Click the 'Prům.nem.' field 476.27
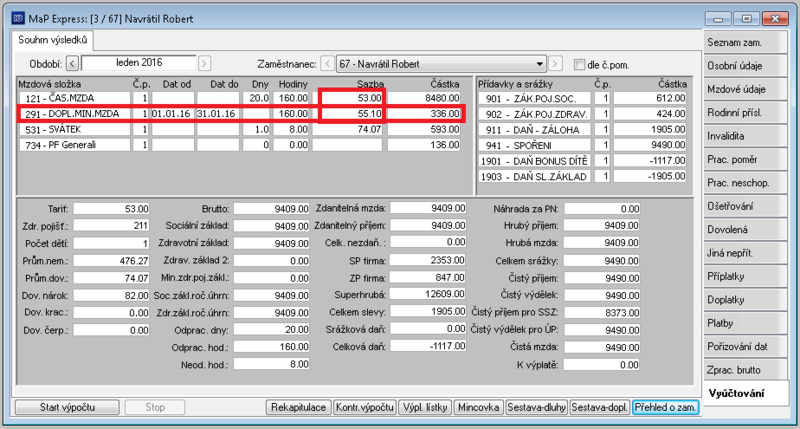The image size is (800, 429). pyautogui.click(x=111, y=261)
